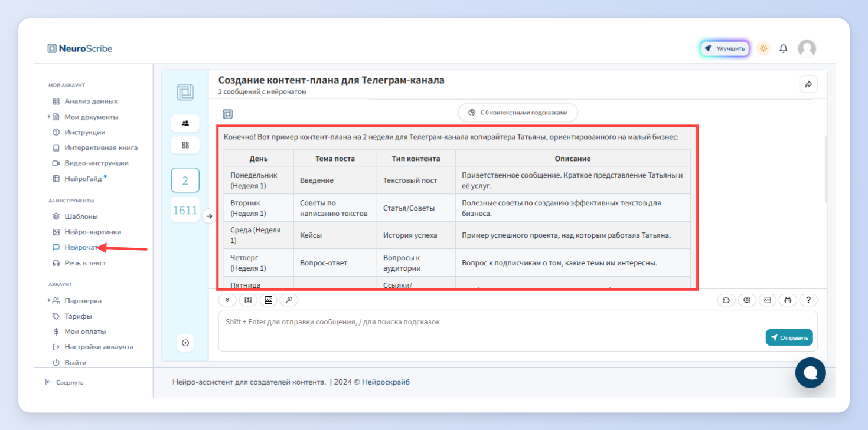868x430 pixels.
Task: Open Анализ данных in the sidebar
Action: click(x=91, y=101)
